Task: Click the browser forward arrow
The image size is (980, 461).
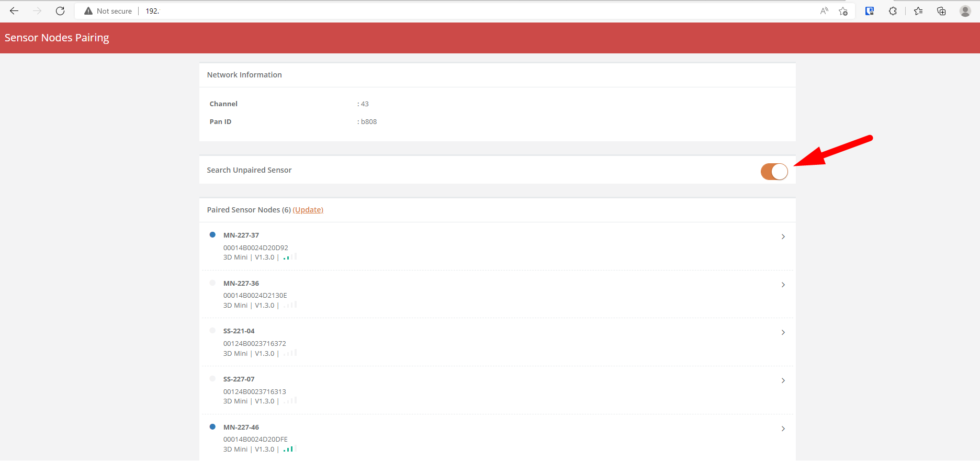Action: pos(37,11)
